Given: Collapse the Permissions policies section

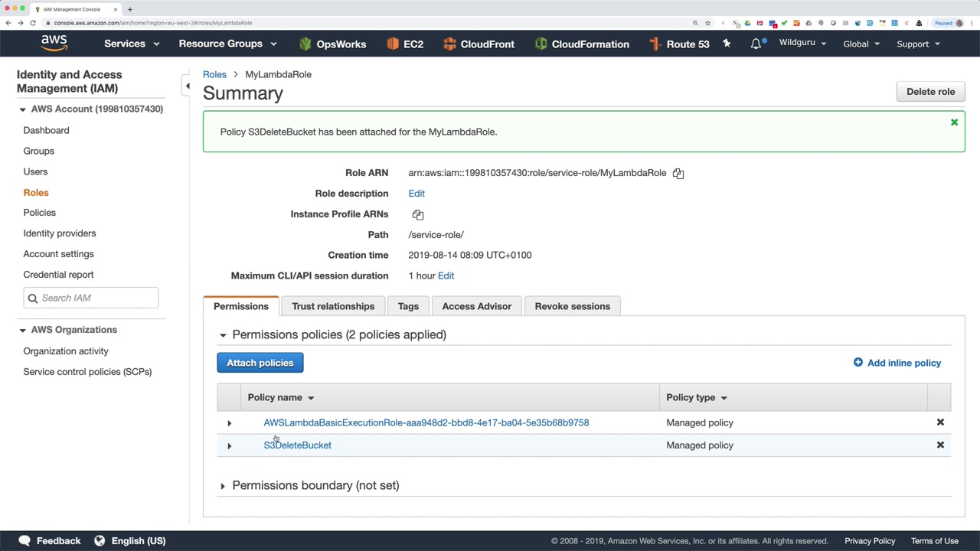Looking at the screenshot, I should click(223, 335).
